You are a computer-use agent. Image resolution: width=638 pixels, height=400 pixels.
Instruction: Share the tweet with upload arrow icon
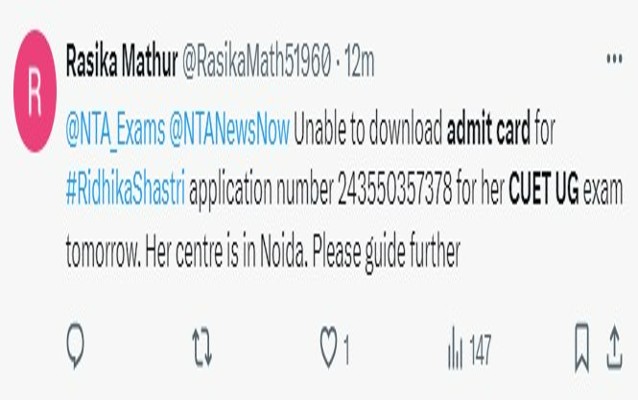point(615,348)
